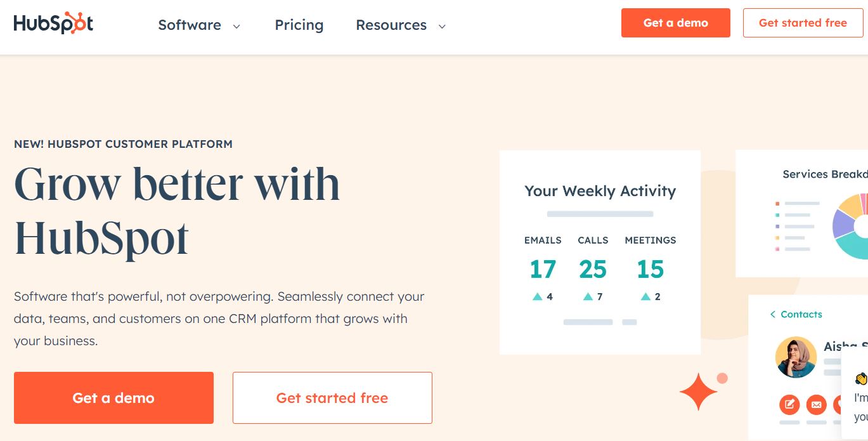The image size is (868, 441).
Task: Click the HubSpot logo in header
Action: tap(53, 24)
